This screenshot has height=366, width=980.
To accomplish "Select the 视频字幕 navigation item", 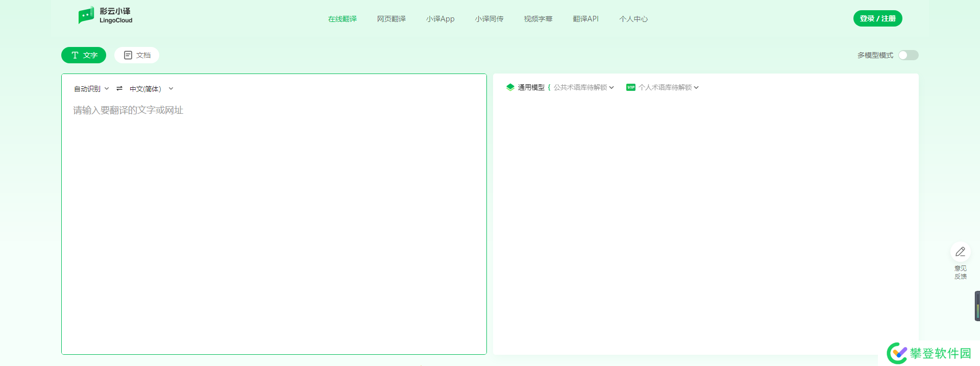I will (x=538, y=19).
